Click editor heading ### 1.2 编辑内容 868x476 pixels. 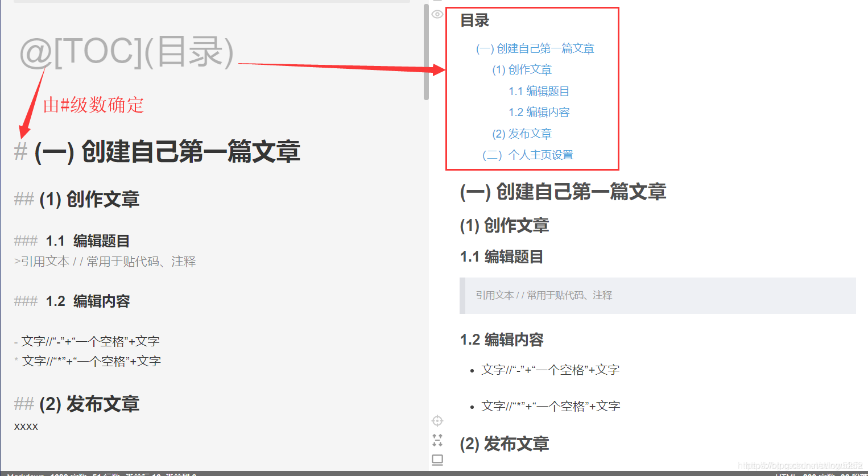[x=72, y=301]
